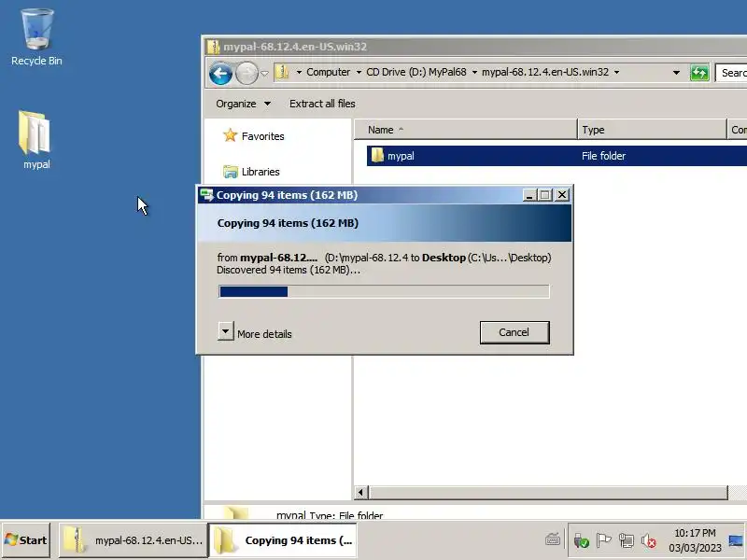Screen dimensions: 747x560
Task: Open the Recycle Bin desktop icon
Action: pyautogui.click(x=36, y=37)
